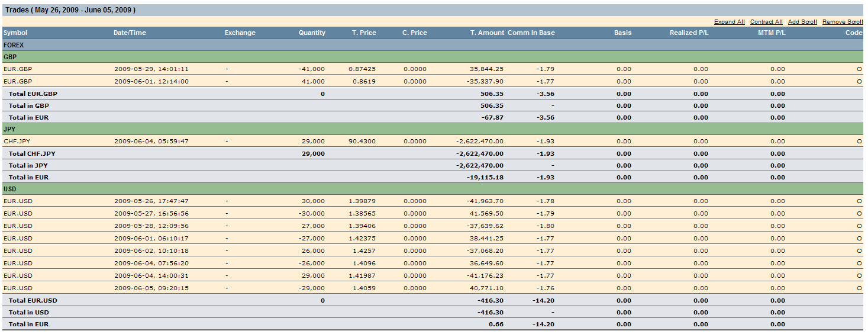Click the Quantity column header
868x334 pixels.
point(312,33)
